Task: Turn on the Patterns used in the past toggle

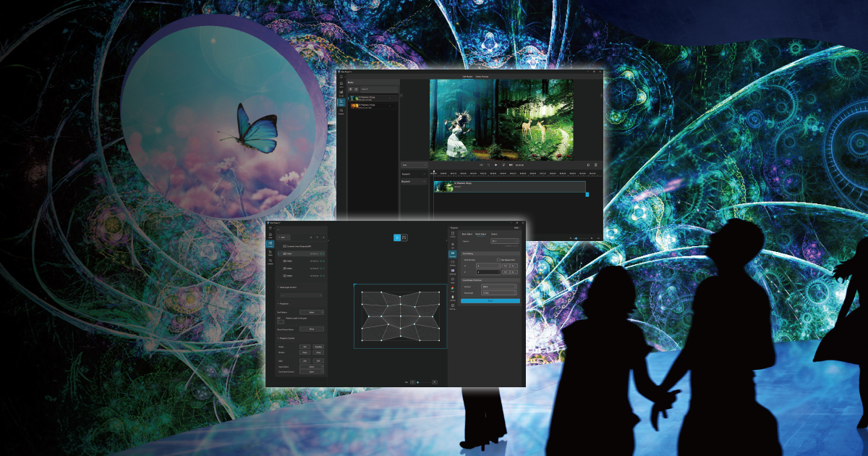Action: 280,322
